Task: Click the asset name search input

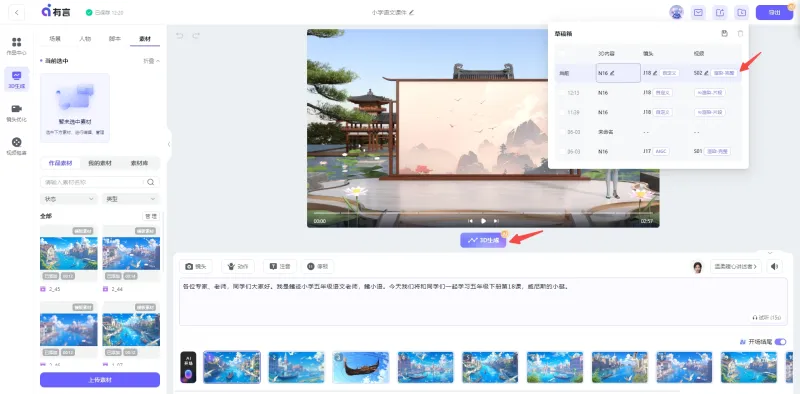Action: pyautogui.click(x=93, y=182)
